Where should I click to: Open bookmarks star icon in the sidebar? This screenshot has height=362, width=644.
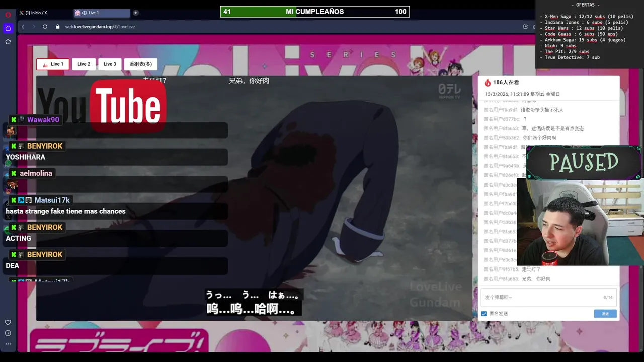coord(8,42)
